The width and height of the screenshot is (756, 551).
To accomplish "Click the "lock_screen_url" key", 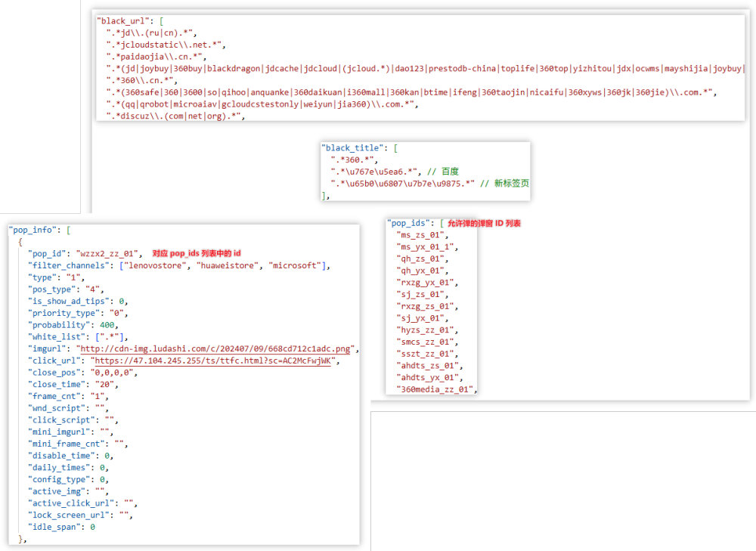I will [69, 515].
